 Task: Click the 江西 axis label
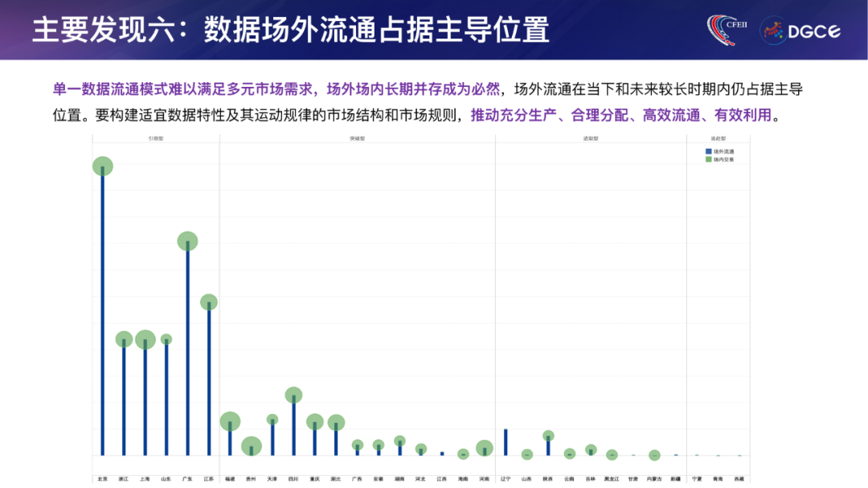pos(442,479)
